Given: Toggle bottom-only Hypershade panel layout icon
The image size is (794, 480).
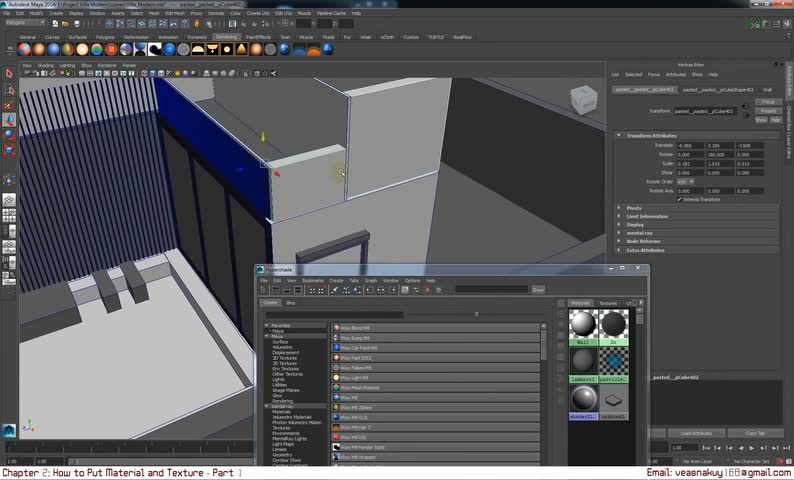Looking at the screenshot, I should click(x=287, y=290).
